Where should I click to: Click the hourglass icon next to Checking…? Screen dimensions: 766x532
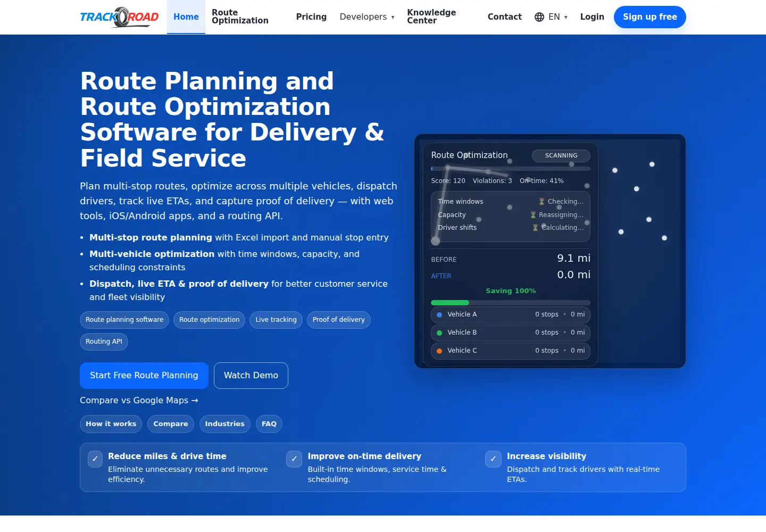point(542,202)
